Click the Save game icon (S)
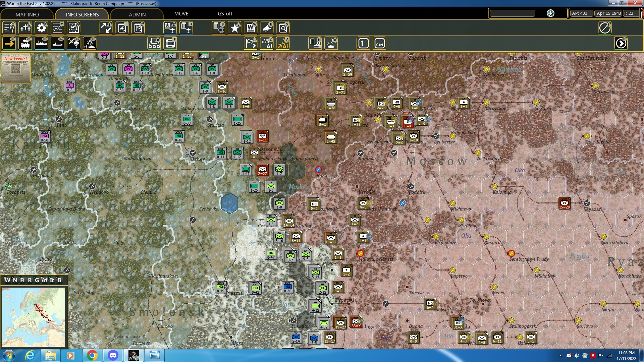Image resolution: width=644 pixels, height=362 pixels. pos(283,28)
